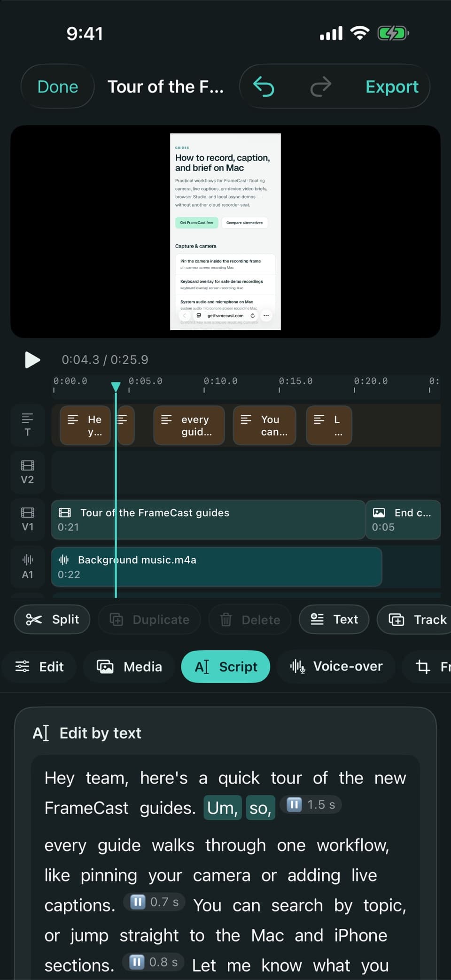Tap the playhead marker on ruler

(x=116, y=387)
